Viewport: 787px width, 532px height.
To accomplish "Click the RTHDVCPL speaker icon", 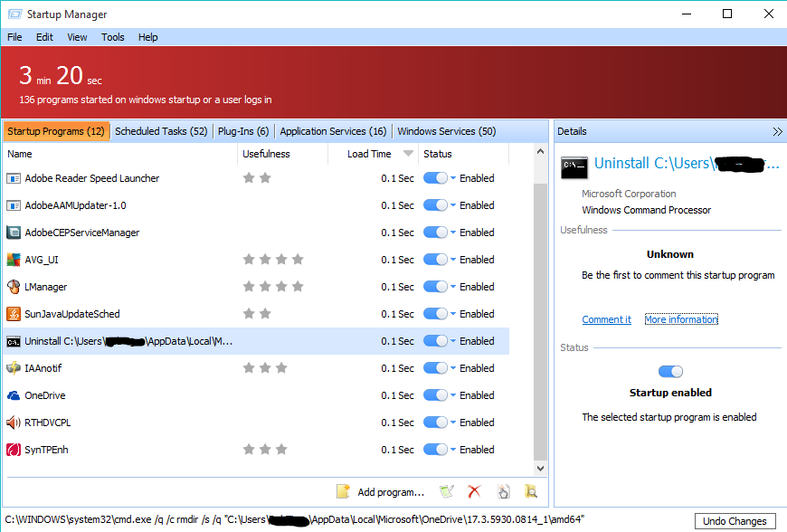I will tap(14, 423).
